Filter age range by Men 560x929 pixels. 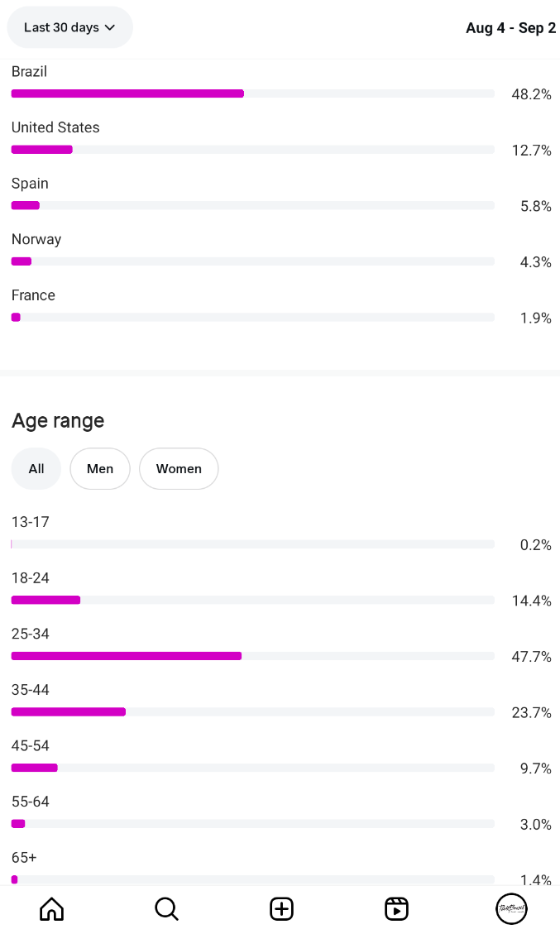[x=100, y=469]
